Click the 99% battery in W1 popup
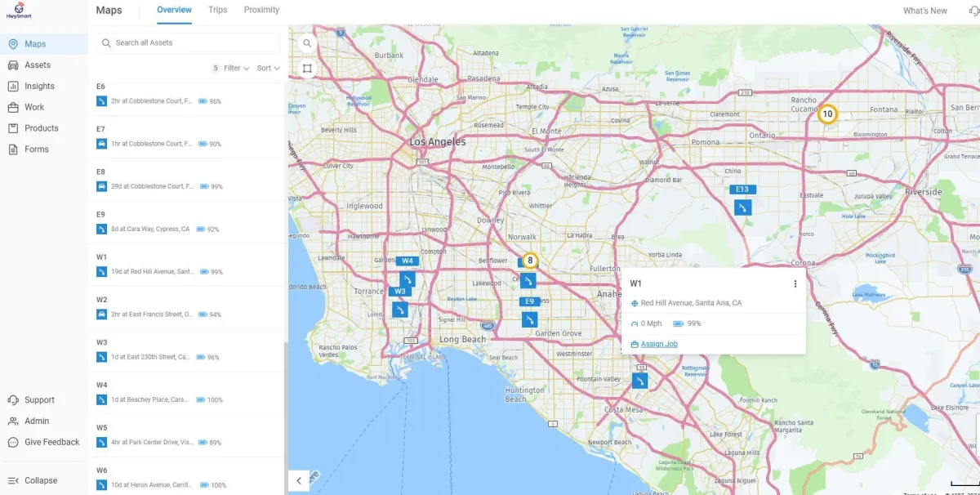Viewport: 980px width, 495px height. (x=687, y=323)
